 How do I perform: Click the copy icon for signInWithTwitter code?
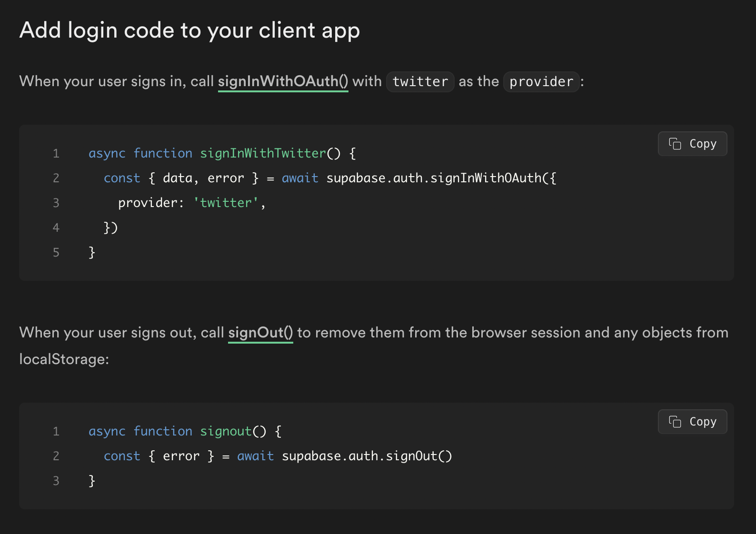coord(675,144)
